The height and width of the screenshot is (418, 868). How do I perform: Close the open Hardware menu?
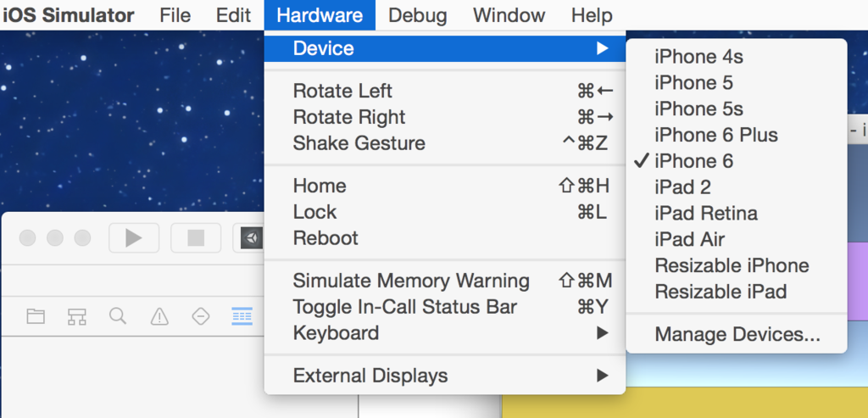pos(320,15)
